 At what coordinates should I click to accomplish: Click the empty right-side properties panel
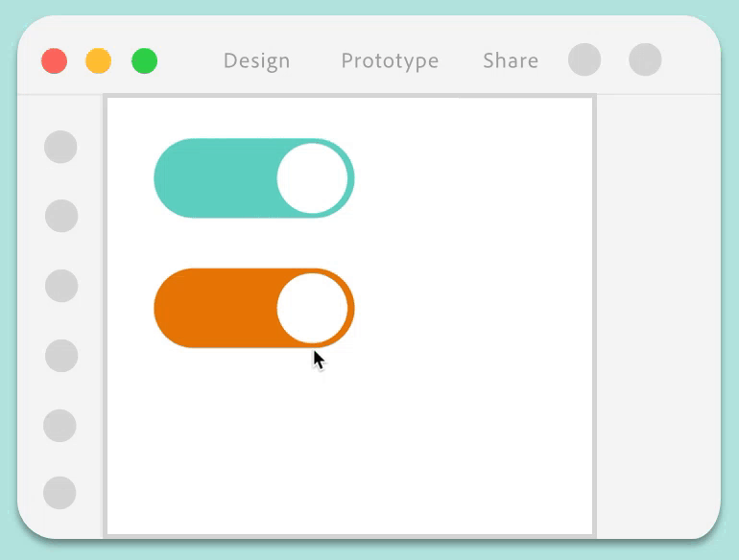coord(657,316)
